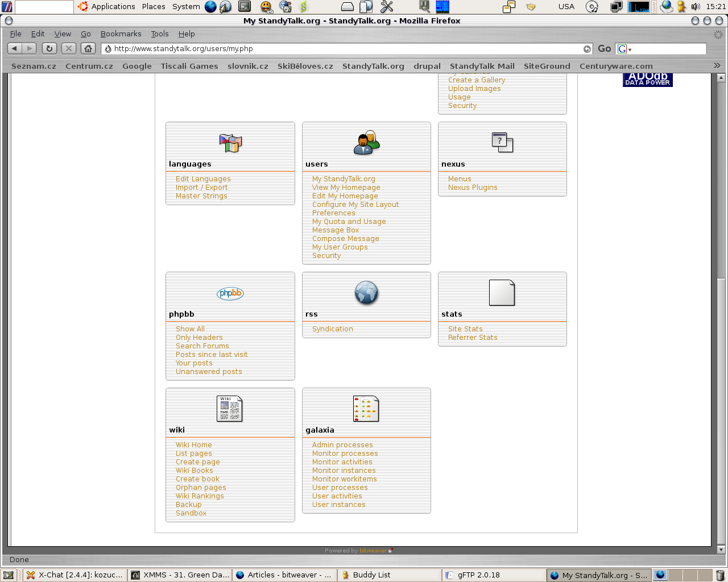Open the Bookmarks menu
Screen dimensions: 728x582
(121, 34)
